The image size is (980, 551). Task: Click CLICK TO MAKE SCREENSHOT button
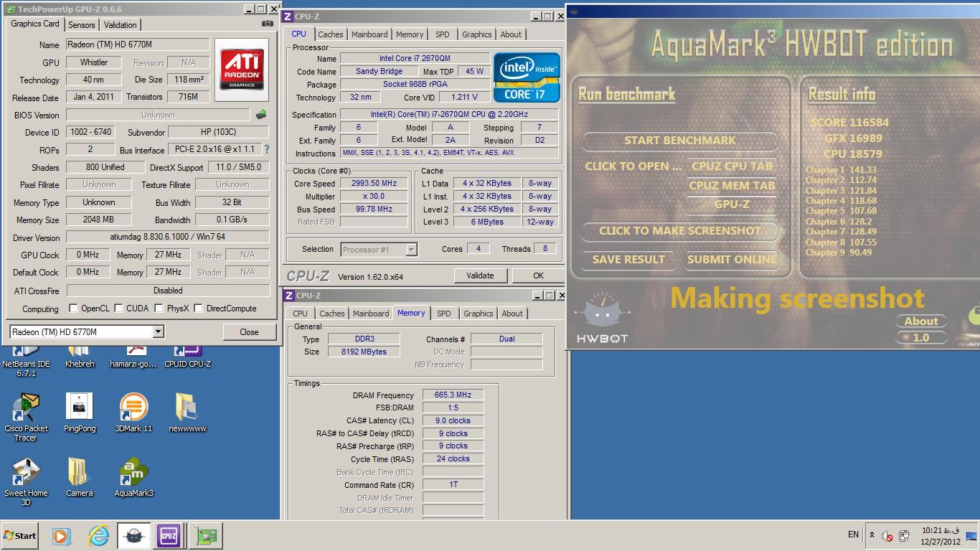click(x=680, y=231)
